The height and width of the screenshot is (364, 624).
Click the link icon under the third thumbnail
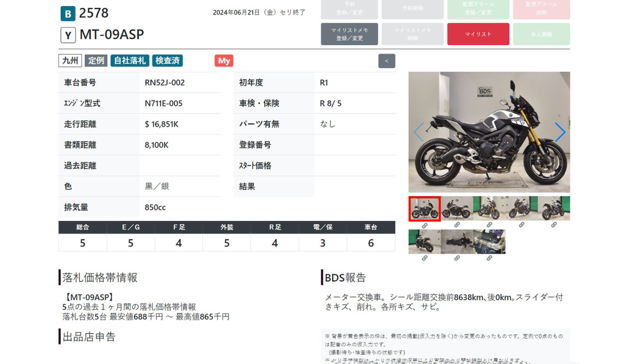(489, 225)
